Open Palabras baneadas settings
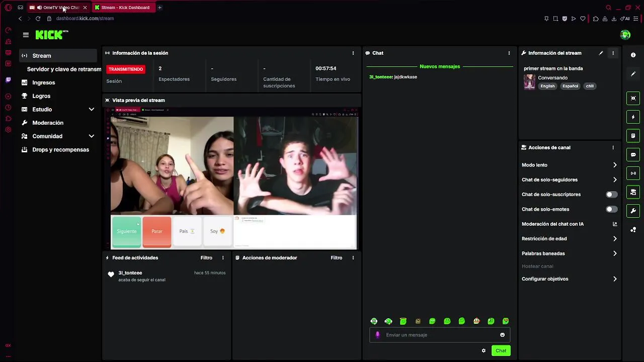 click(x=569, y=253)
